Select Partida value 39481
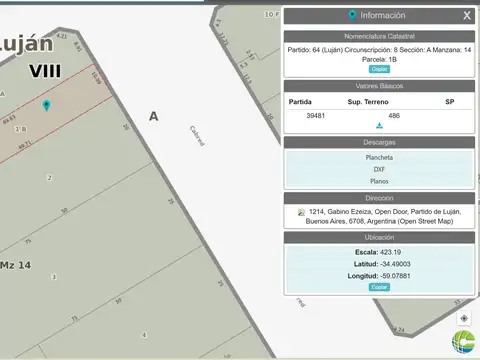Screen dimensions: 480x360 [315, 116]
